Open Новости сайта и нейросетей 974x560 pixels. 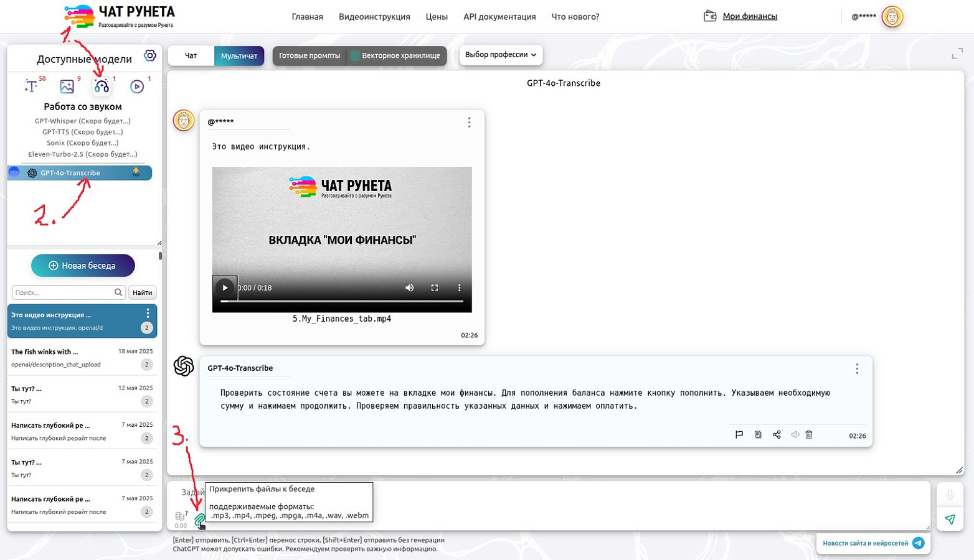[873, 543]
